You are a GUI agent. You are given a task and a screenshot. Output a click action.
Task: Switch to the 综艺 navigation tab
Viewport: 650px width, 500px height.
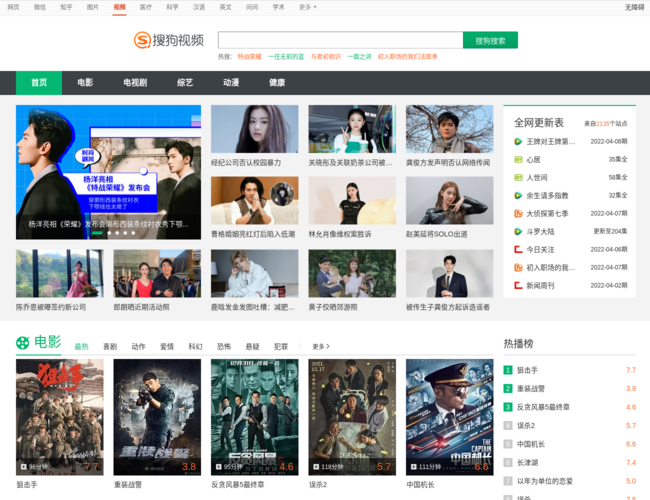click(185, 83)
